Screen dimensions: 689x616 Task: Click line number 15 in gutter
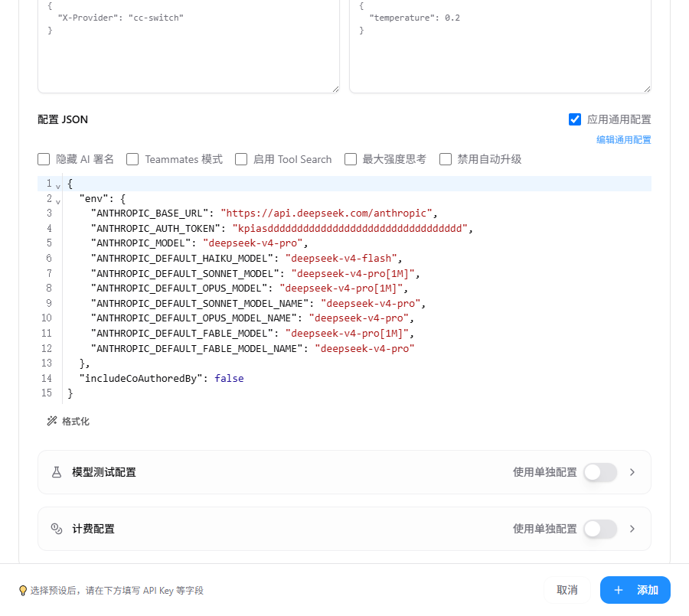[x=47, y=393]
